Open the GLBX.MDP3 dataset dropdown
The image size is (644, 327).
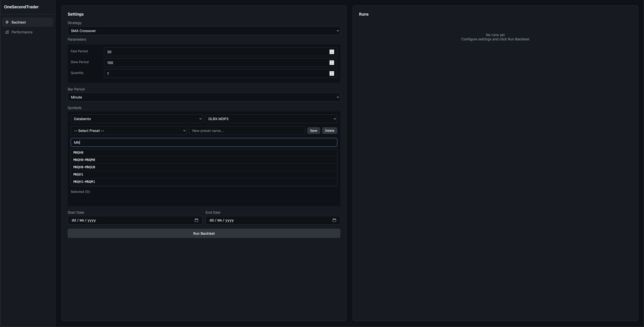click(x=271, y=119)
